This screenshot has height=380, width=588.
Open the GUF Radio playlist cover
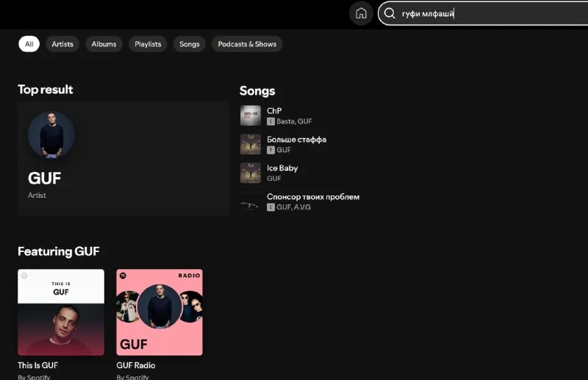click(x=159, y=312)
